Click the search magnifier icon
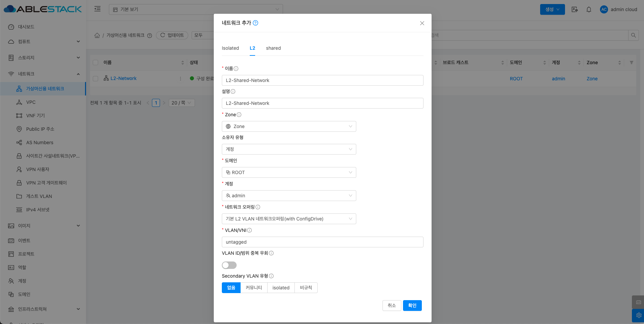The image size is (644, 324). pyautogui.click(x=633, y=35)
